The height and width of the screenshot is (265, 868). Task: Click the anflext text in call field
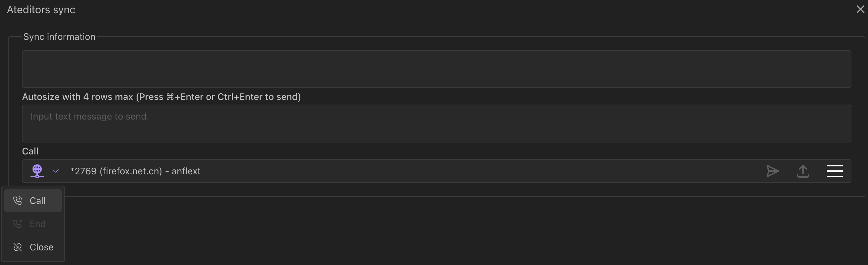[186, 171]
